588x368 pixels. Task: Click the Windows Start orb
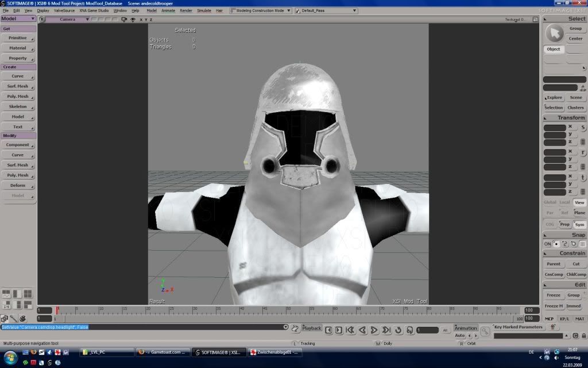pos(10,357)
